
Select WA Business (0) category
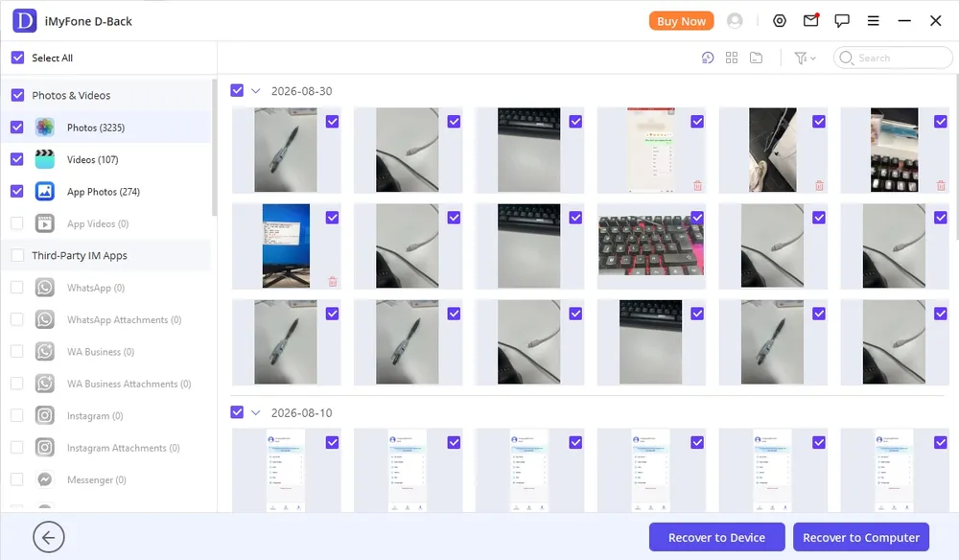coord(105,352)
